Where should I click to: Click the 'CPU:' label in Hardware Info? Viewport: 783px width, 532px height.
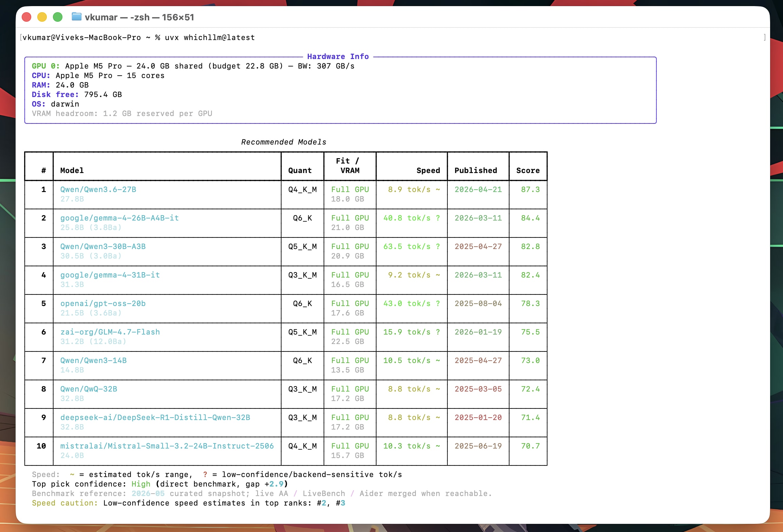coord(41,76)
